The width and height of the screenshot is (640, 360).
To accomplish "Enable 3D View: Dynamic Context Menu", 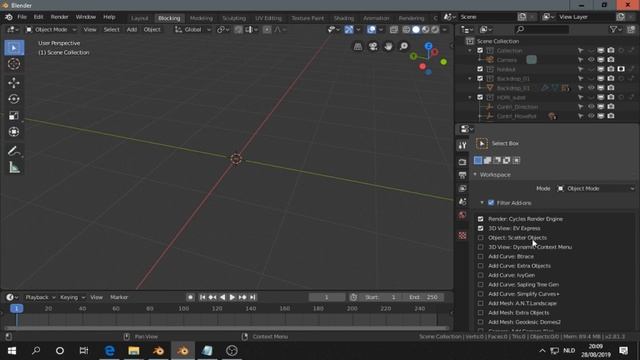I will click(x=480, y=247).
